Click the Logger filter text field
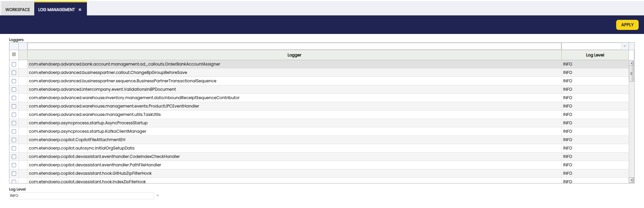 coord(294,46)
